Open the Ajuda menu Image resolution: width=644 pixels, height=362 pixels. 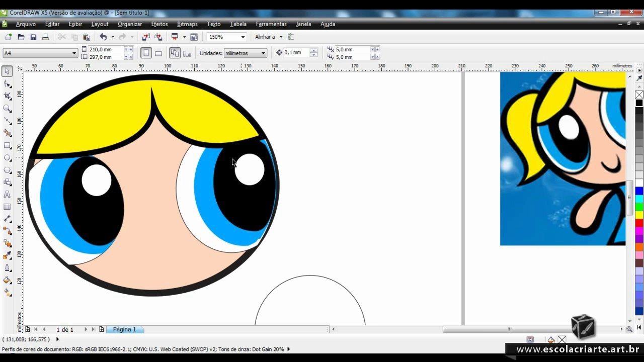click(328, 24)
